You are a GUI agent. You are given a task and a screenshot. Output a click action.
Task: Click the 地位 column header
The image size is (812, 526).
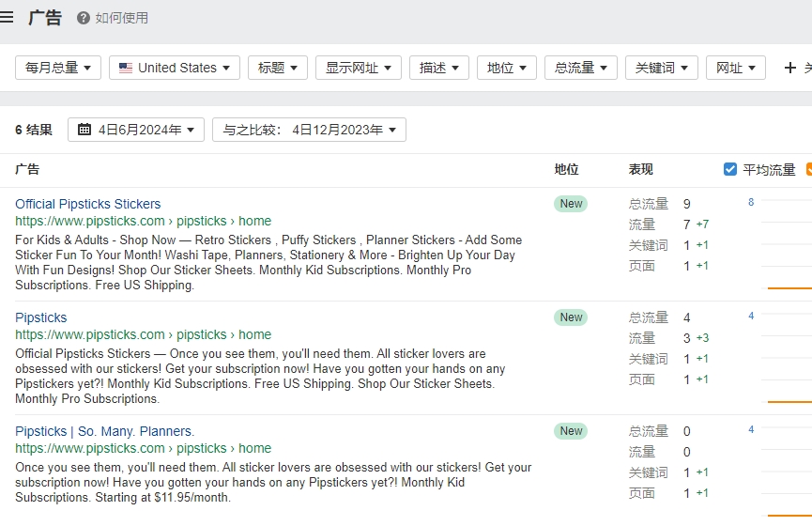point(567,169)
